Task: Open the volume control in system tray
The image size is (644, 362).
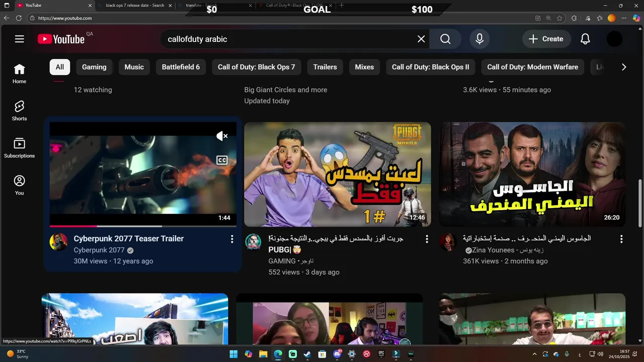Action: (x=600, y=354)
